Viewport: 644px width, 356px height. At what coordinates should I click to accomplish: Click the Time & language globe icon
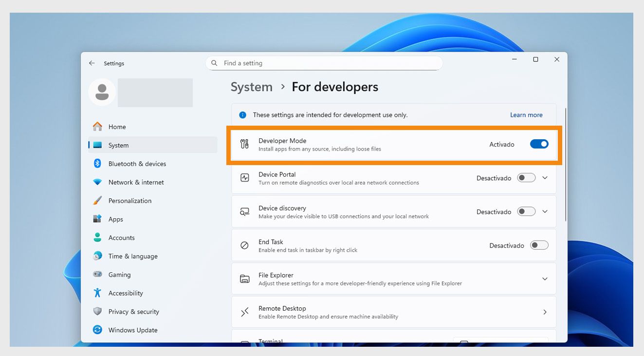97,256
